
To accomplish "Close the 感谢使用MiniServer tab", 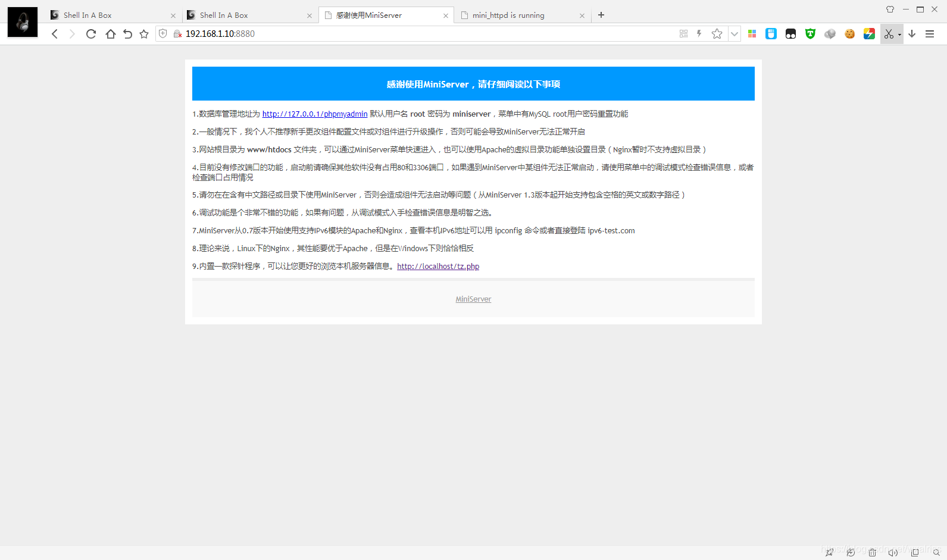I will point(446,16).
